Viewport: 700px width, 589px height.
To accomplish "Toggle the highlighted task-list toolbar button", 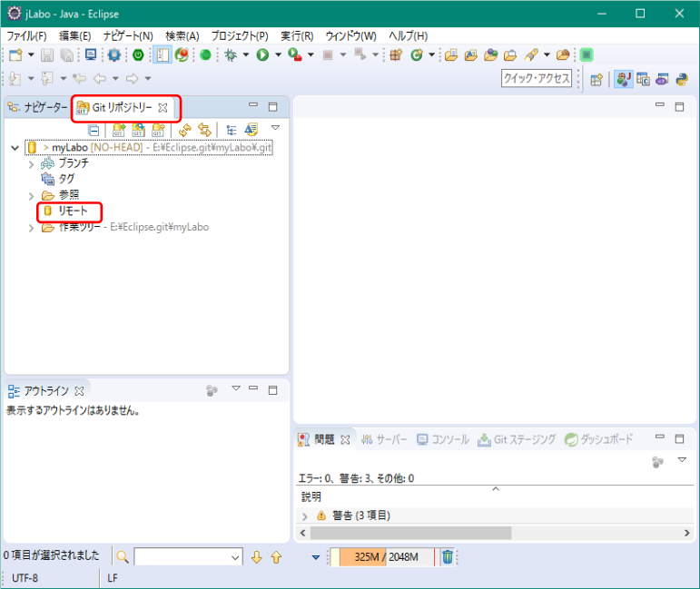I will [x=163, y=54].
